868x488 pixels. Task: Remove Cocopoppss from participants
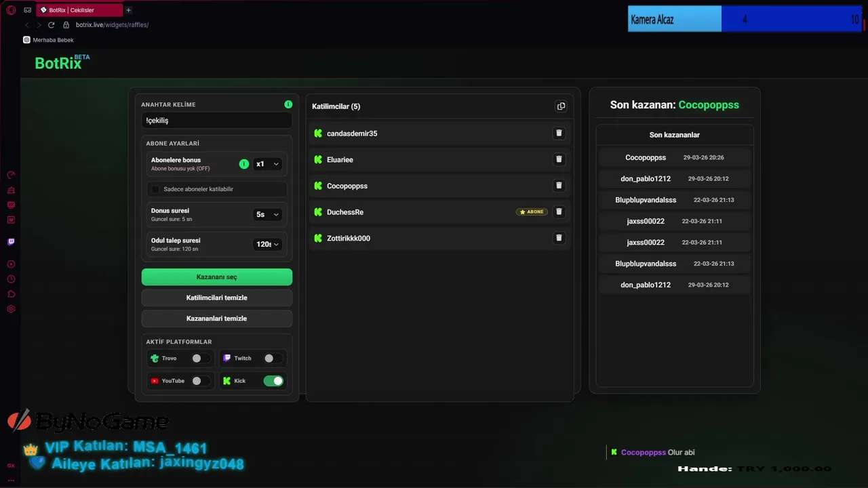(x=559, y=185)
